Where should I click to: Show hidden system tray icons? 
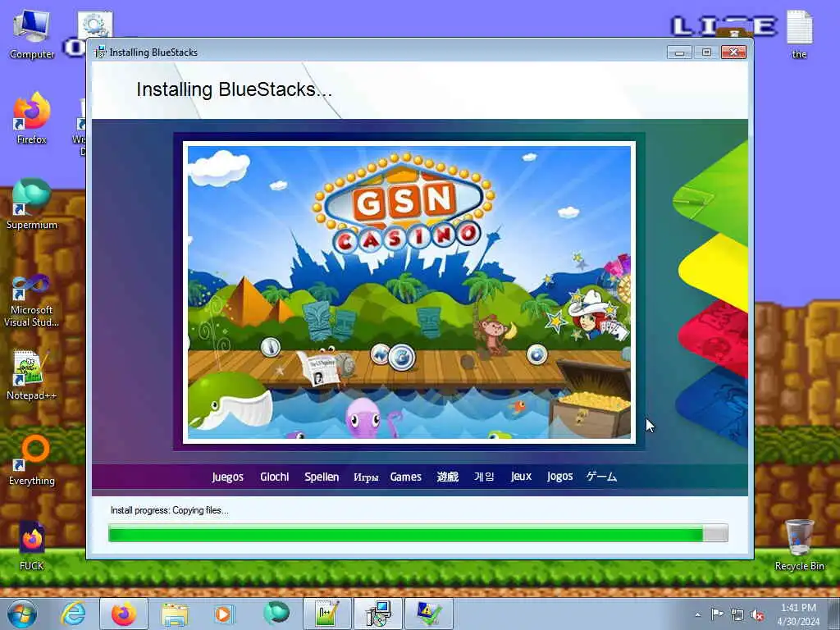[x=697, y=614]
